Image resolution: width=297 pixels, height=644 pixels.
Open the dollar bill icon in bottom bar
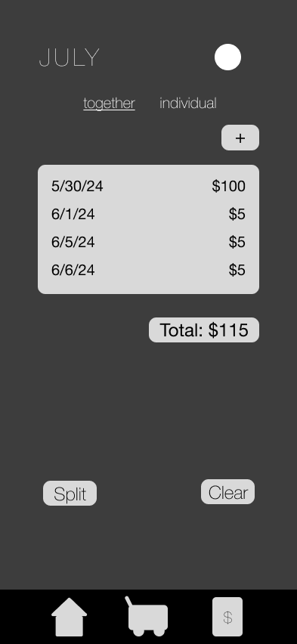click(227, 617)
